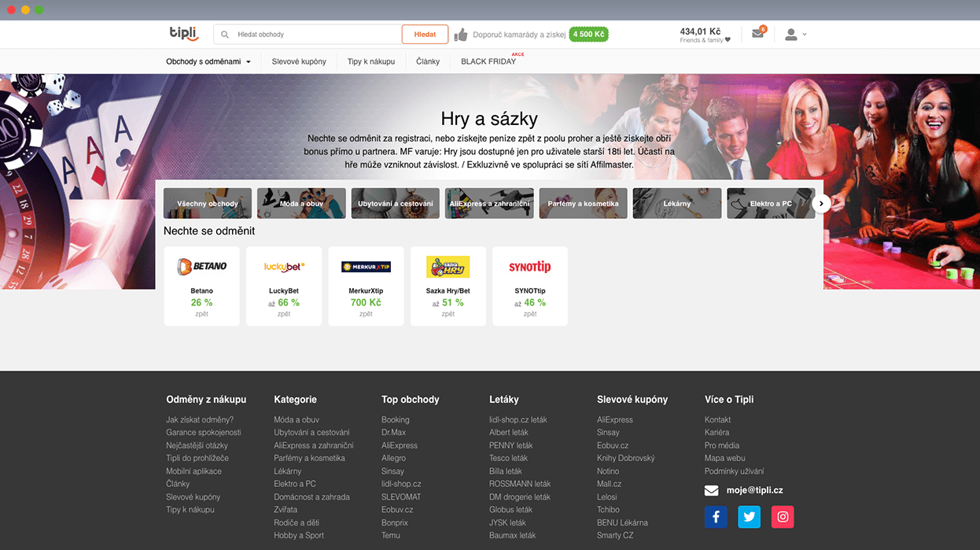Screen dimensions: 980x550
Task: Click the search magnifier icon
Action: (225, 35)
